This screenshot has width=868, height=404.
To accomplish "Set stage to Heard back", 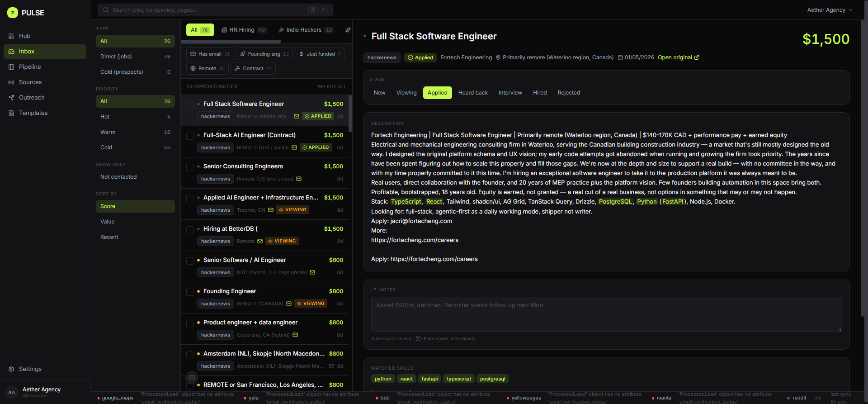I will point(473,93).
